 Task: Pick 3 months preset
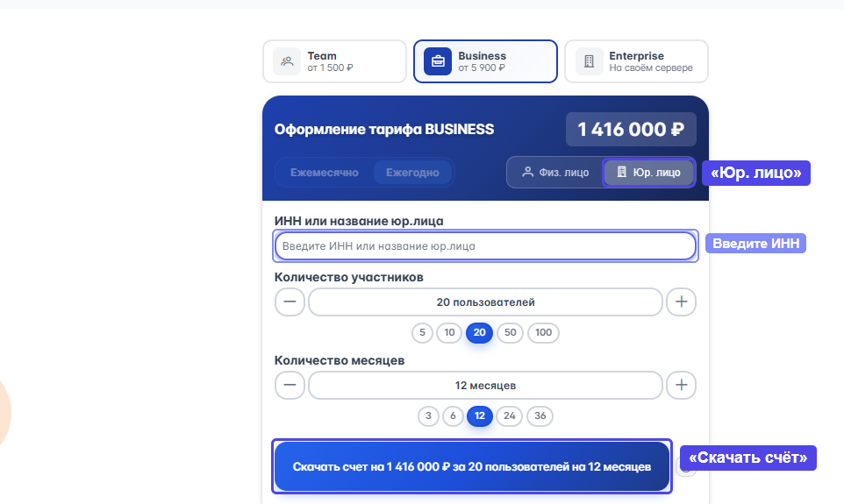click(x=428, y=416)
